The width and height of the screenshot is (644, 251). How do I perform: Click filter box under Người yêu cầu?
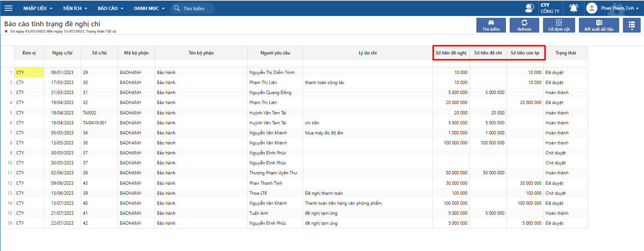pos(275,63)
